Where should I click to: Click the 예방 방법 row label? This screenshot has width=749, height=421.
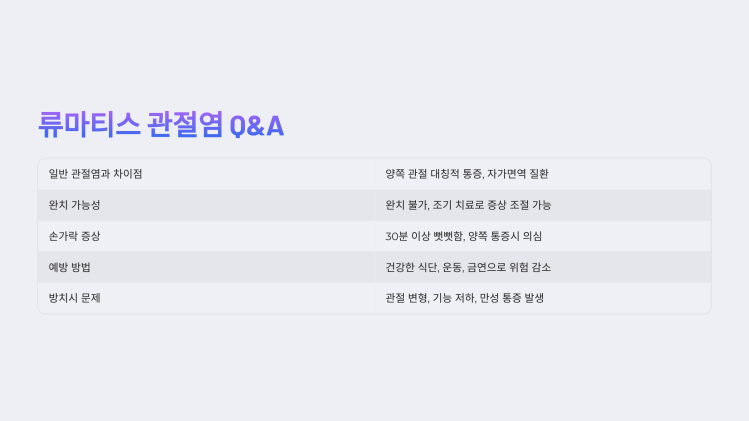point(206,267)
